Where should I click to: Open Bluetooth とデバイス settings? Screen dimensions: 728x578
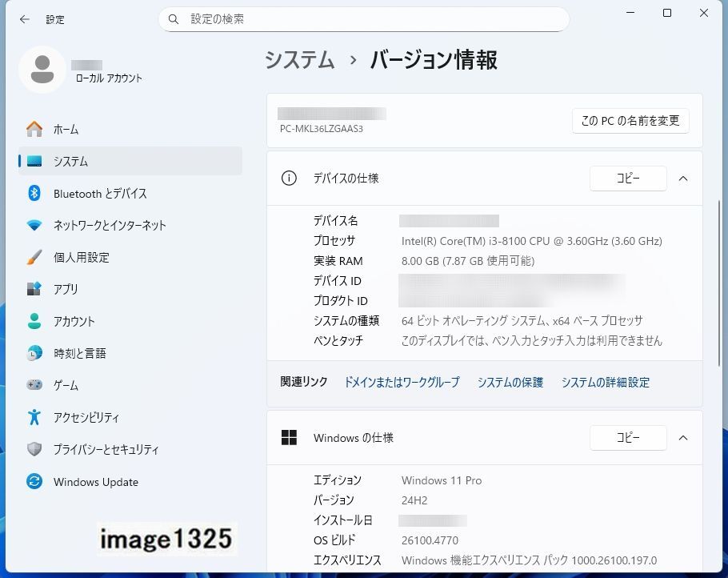pos(130,193)
